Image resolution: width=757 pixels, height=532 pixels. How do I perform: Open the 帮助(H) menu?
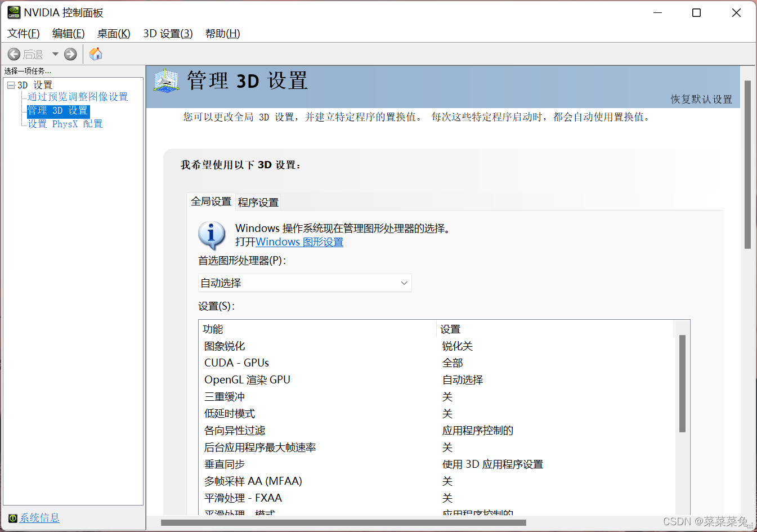pos(222,34)
